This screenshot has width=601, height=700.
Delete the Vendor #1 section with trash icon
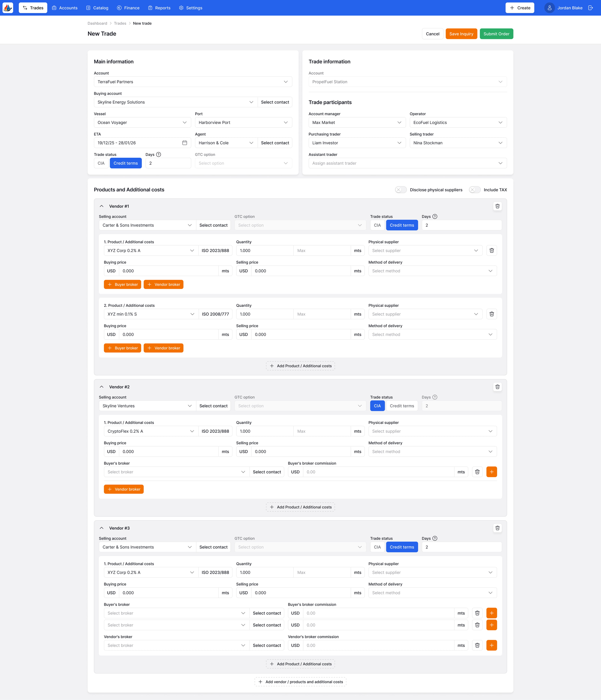tap(497, 206)
